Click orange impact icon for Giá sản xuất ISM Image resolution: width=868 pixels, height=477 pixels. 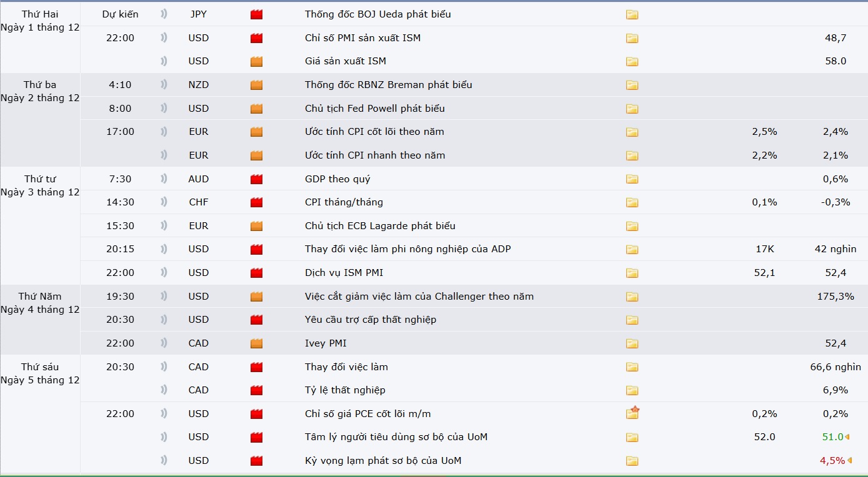pyautogui.click(x=256, y=61)
